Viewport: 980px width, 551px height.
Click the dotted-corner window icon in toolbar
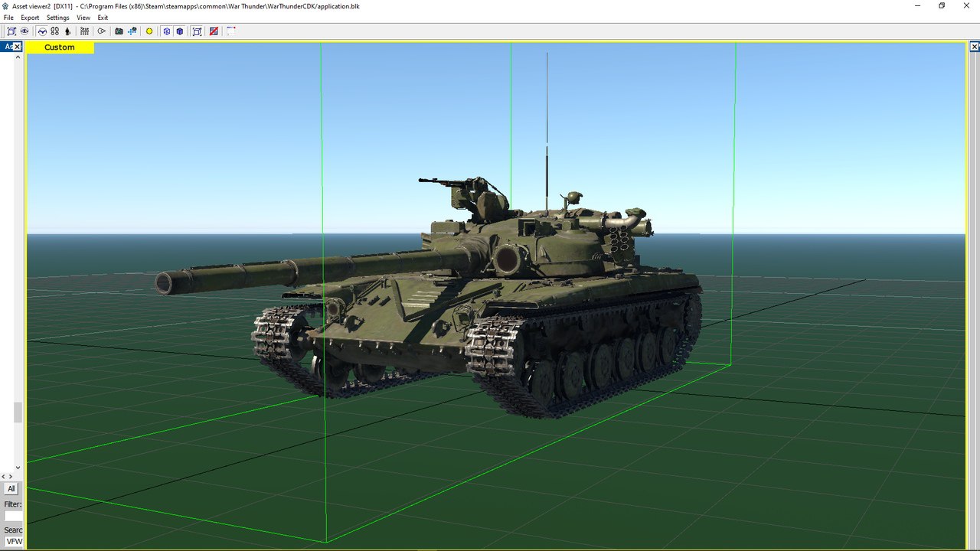[x=230, y=31]
